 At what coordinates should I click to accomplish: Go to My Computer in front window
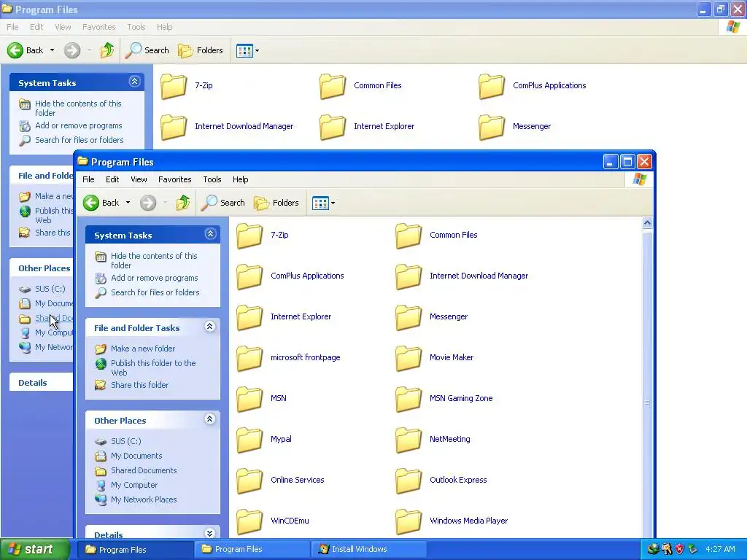click(x=134, y=485)
